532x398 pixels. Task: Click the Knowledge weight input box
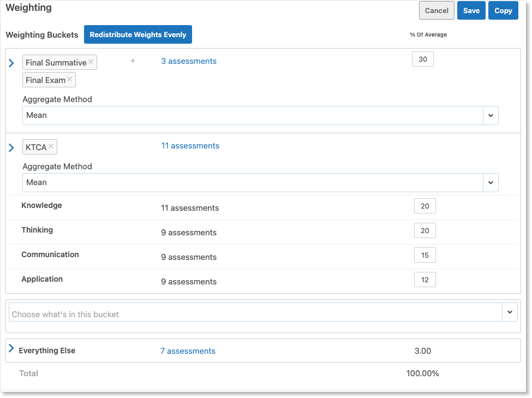click(425, 206)
